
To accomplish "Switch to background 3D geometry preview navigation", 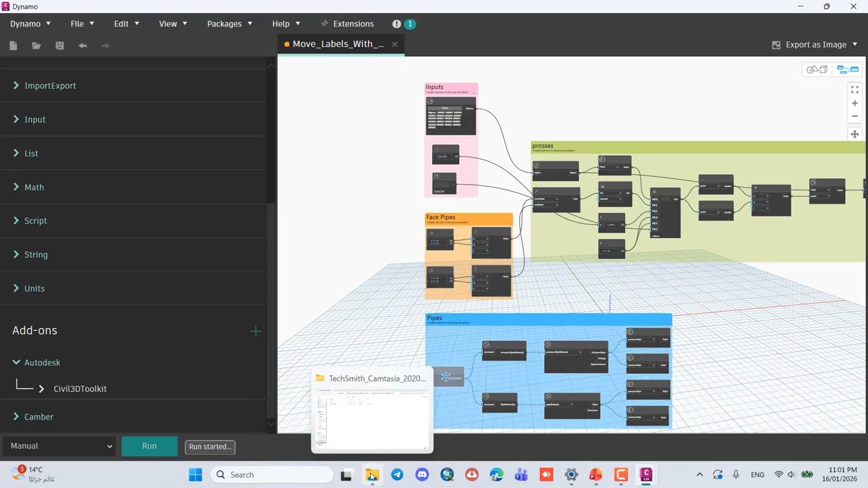I will coord(816,69).
